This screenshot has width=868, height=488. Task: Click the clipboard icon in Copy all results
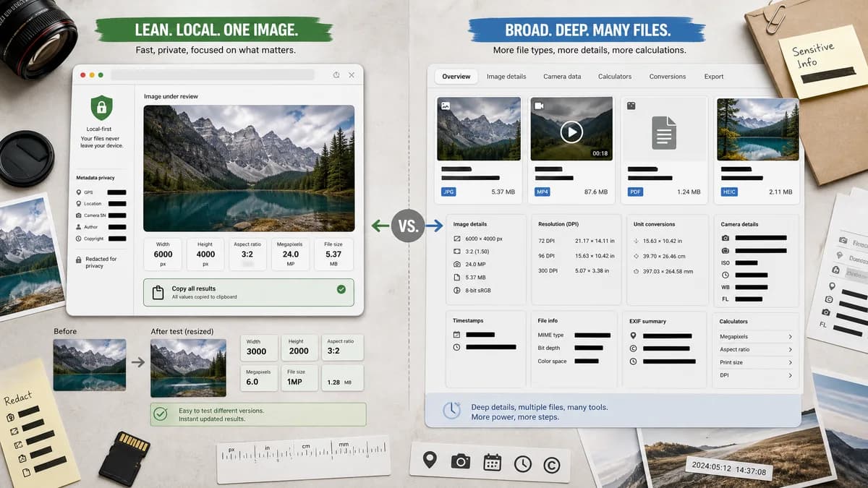point(158,292)
